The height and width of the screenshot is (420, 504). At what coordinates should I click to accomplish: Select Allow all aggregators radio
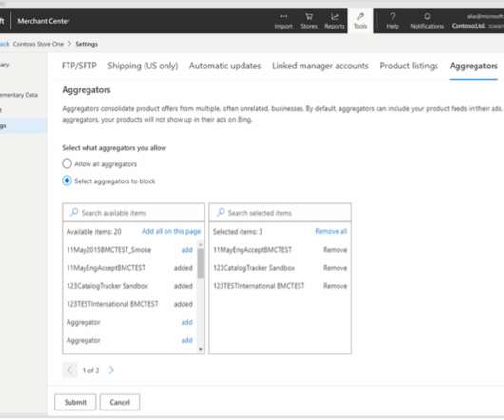pyautogui.click(x=67, y=163)
